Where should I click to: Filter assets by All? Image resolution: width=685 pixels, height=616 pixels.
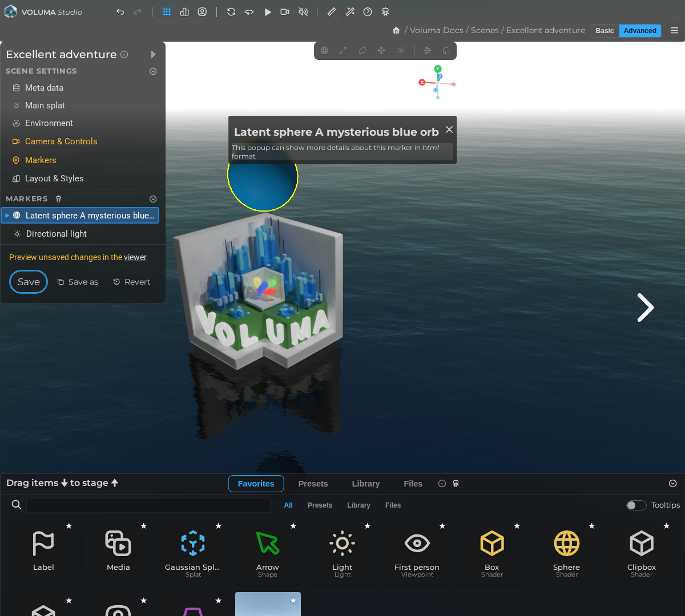(288, 505)
